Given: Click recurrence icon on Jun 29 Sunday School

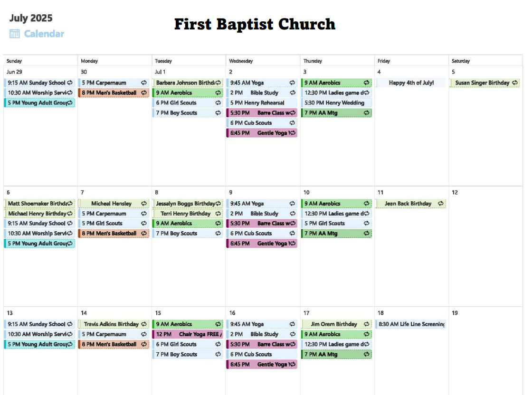Looking at the screenshot, I should pos(70,83).
